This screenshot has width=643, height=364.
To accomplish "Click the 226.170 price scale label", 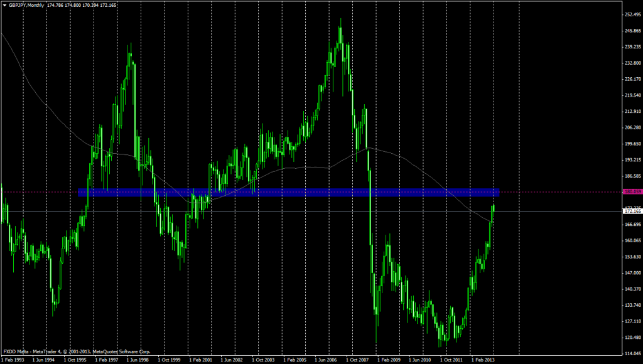I will click(x=632, y=79).
